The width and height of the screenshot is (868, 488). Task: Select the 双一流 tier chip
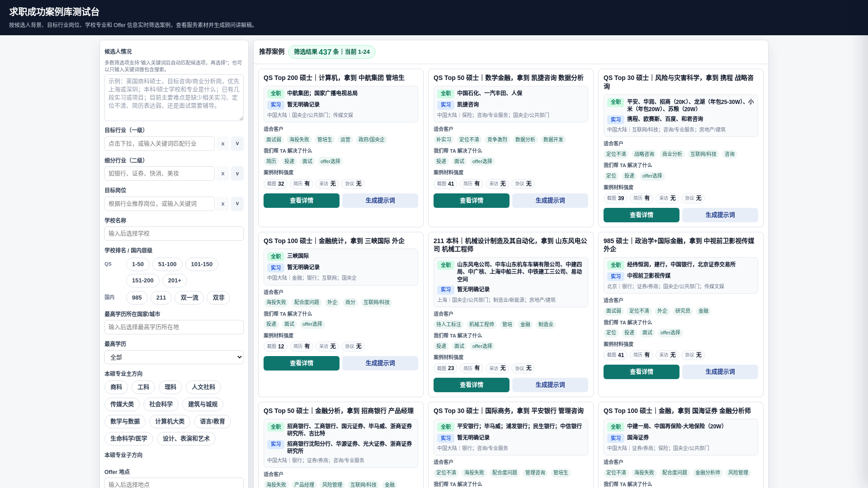pyautogui.click(x=189, y=298)
